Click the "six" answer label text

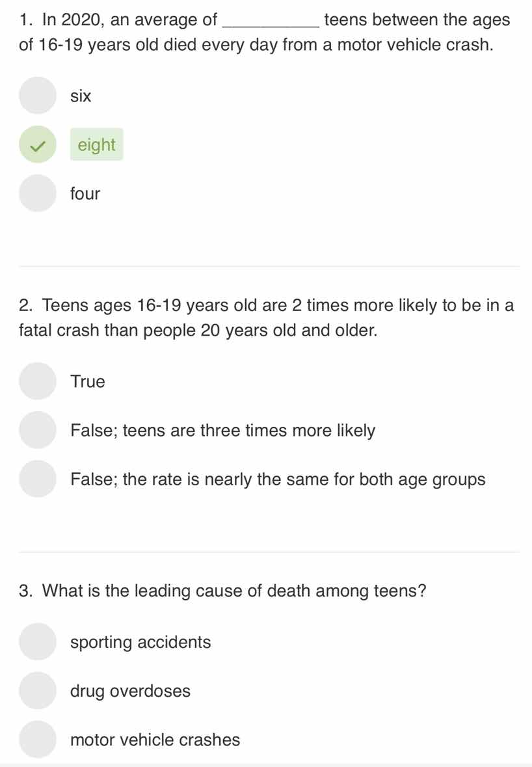(81, 96)
